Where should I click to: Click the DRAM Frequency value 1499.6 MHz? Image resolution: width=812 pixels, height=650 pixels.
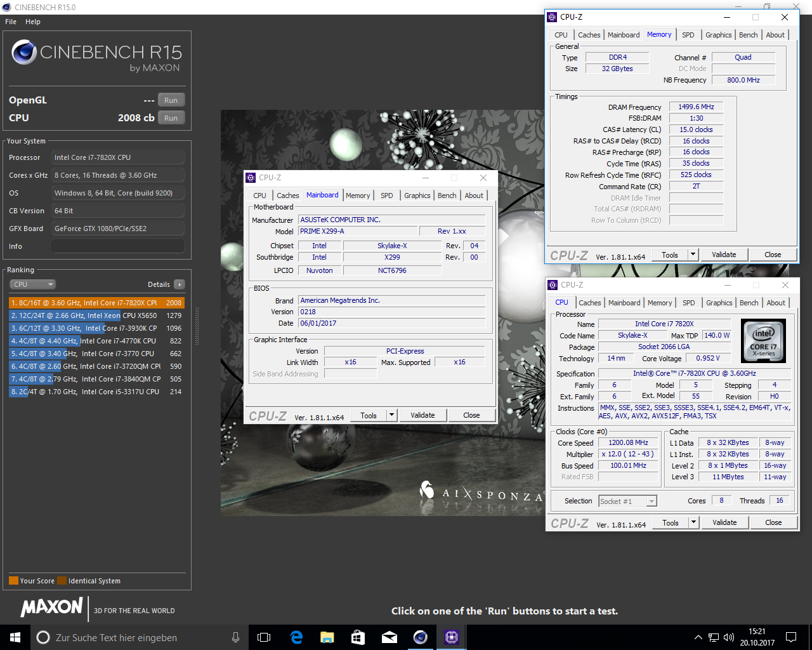pyautogui.click(x=696, y=107)
